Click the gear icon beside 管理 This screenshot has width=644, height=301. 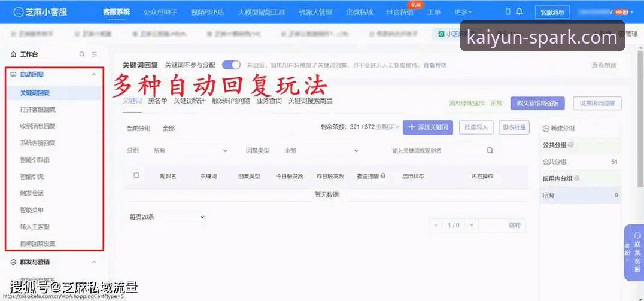621,34
